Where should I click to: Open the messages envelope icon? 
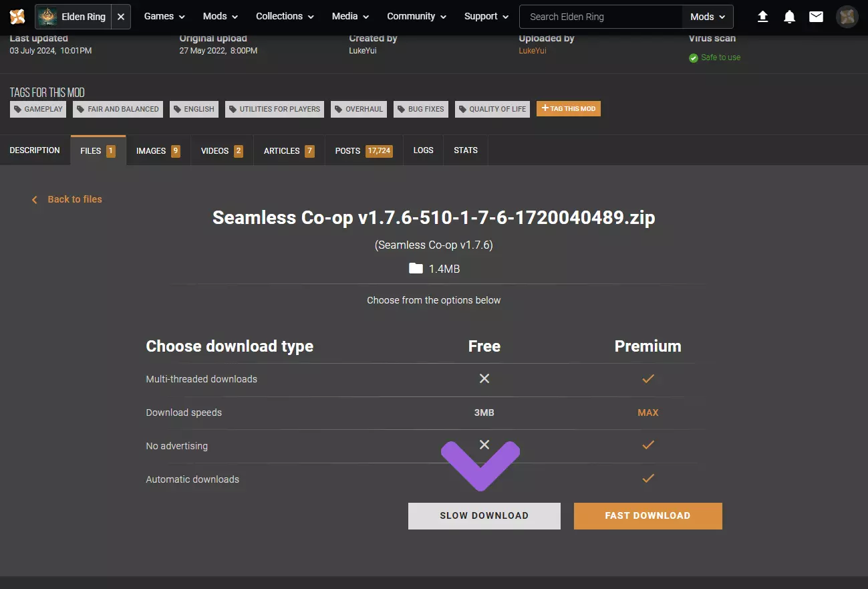coord(816,17)
